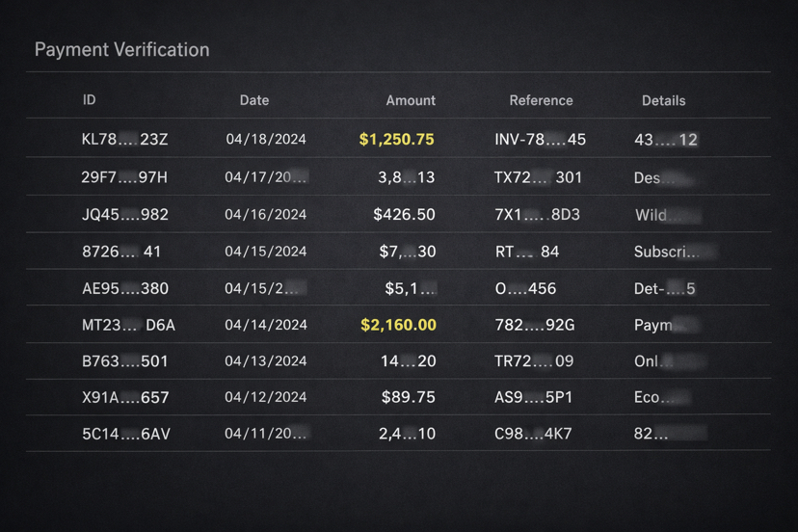Select reference TR72....09
The width and height of the screenshot is (798, 532).
(x=534, y=361)
